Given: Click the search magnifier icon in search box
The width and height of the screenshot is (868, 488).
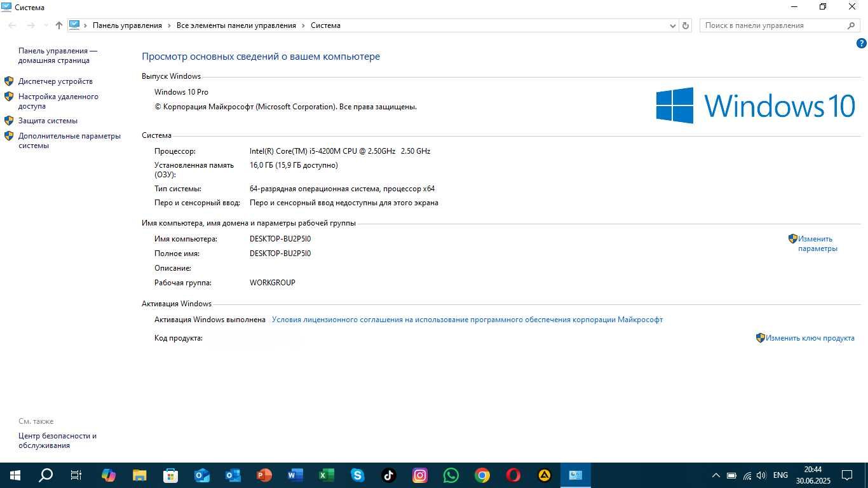Looking at the screenshot, I should click(851, 25).
